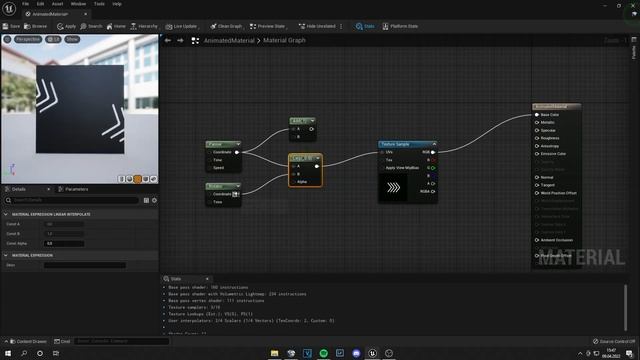This screenshot has height=360, width=640.
Task: Open the Content Drawer
Action: pyautogui.click(x=28, y=341)
